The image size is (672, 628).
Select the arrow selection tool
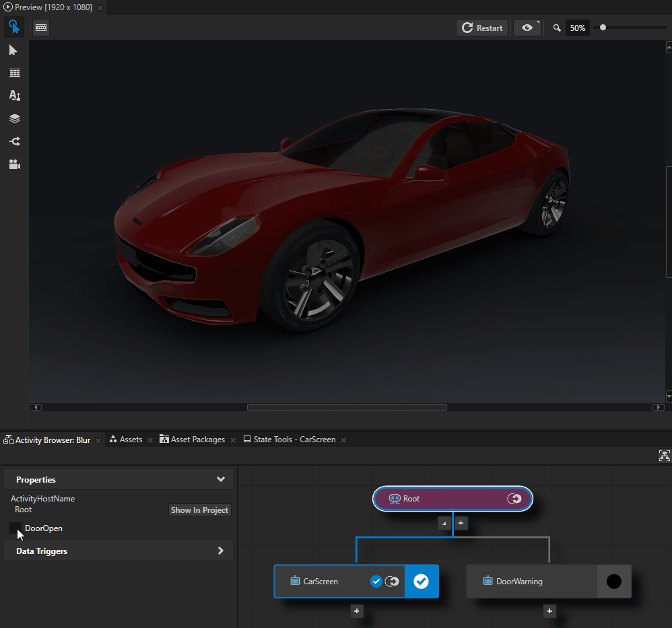click(x=14, y=50)
